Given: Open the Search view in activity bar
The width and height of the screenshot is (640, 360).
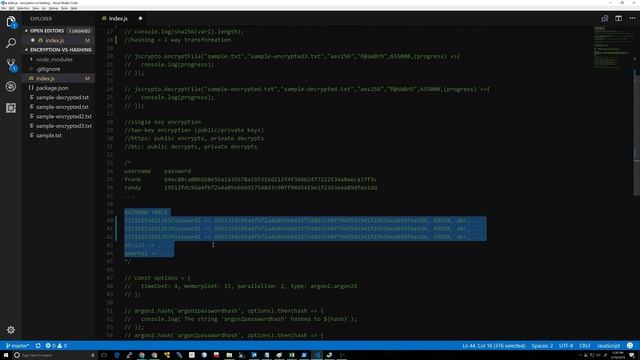Looking at the screenshot, I should pos(11,43).
